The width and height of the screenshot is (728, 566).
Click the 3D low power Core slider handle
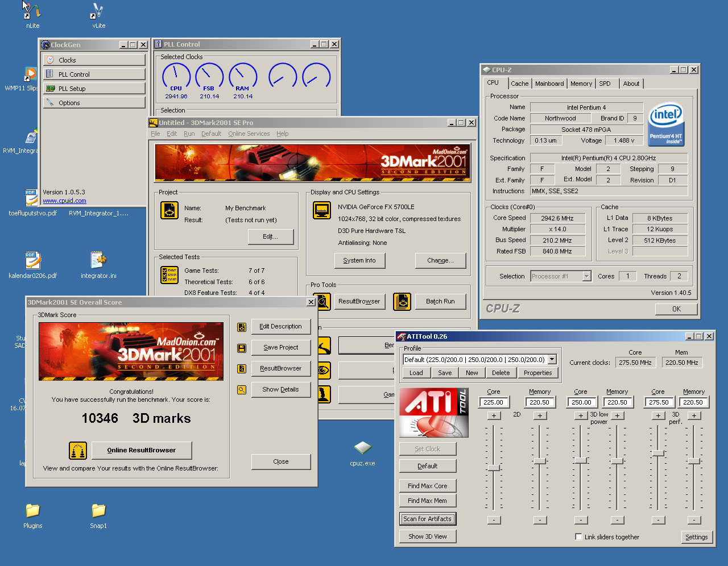(x=581, y=460)
